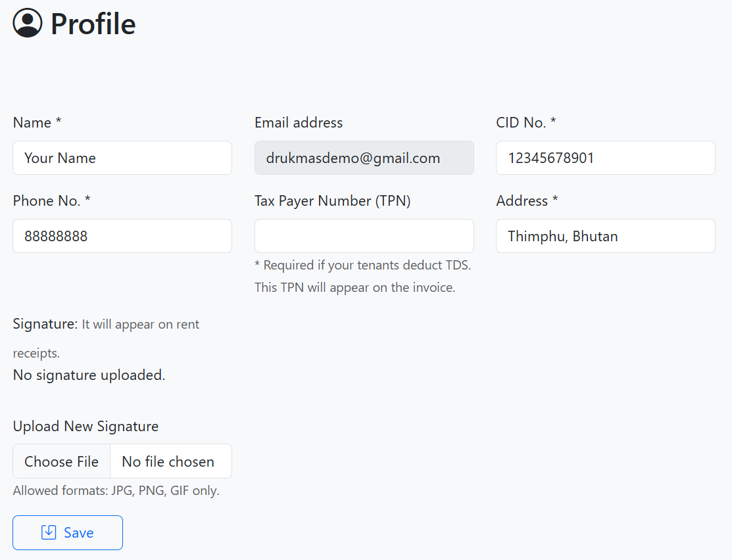Click the Name field label

tap(37, 123)
